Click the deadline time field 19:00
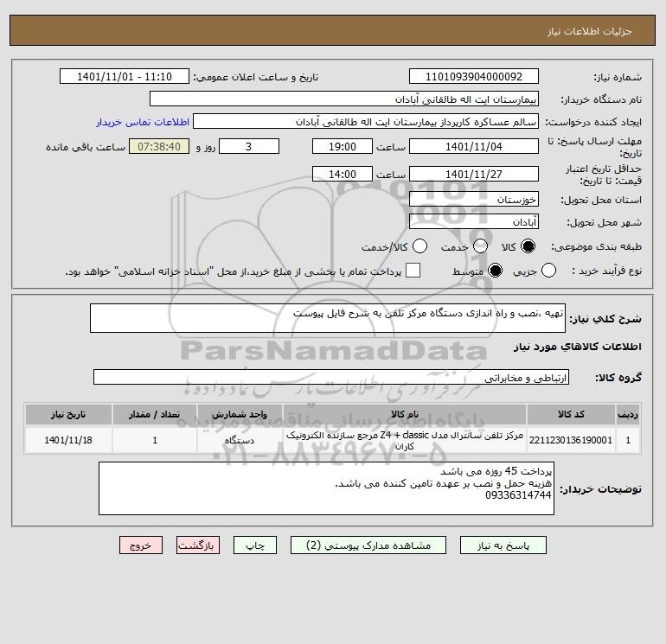This screenshot has width=666, height=644. pos(343,146)
